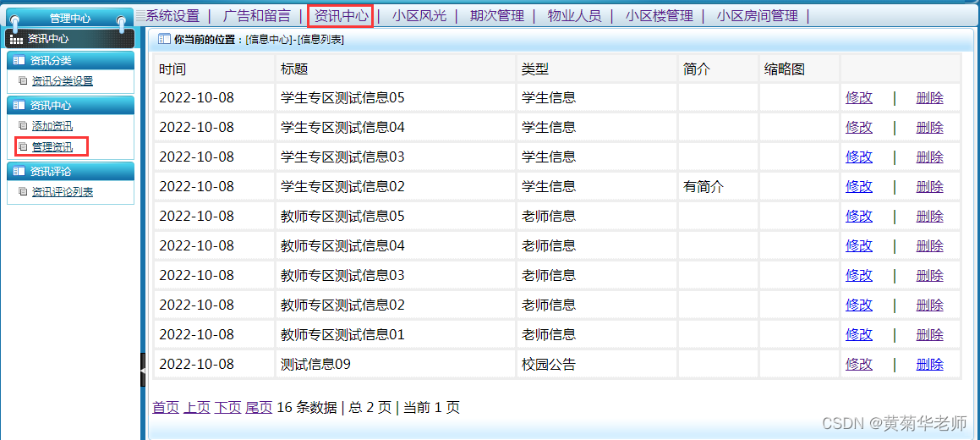Image resolution: width=980 pixels, height=440 pixels.
Task: Click the 管理中心 panel header
Action: [x=69, y=19]
